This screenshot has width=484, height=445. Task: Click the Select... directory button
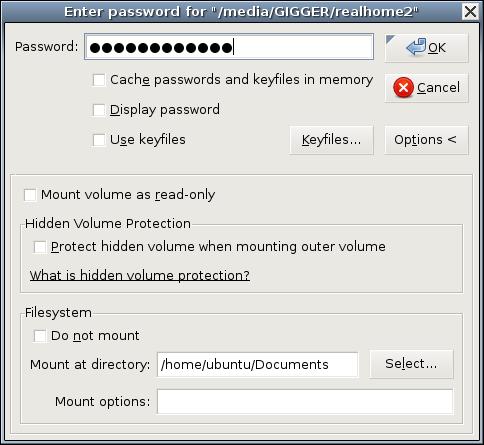411,364
